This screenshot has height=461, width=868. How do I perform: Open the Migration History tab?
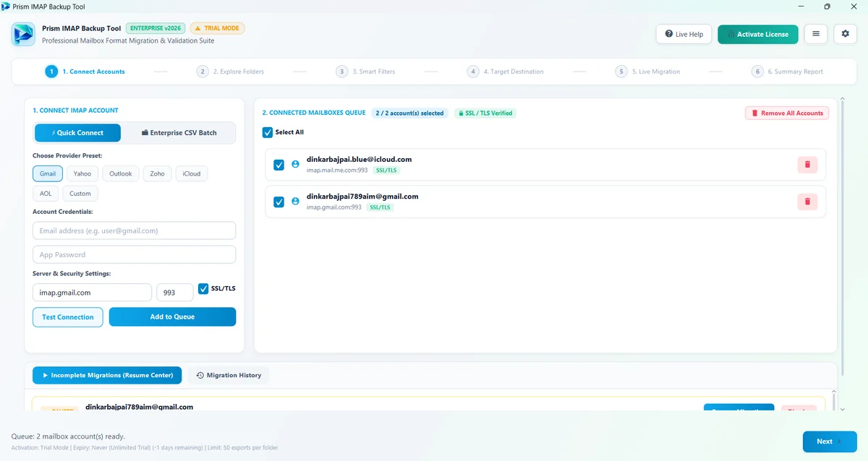click(229, 375)
